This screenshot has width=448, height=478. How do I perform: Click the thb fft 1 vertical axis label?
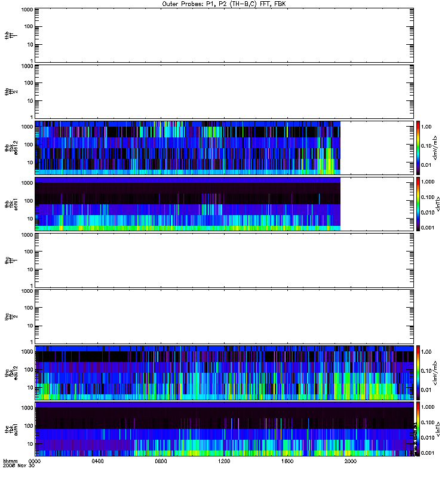(11, 35)
